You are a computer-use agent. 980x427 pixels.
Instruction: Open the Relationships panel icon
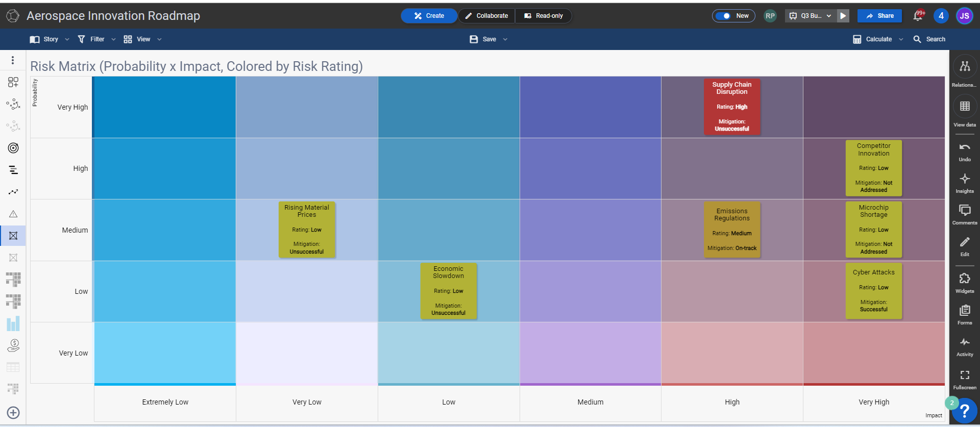[x=965, y=66]
